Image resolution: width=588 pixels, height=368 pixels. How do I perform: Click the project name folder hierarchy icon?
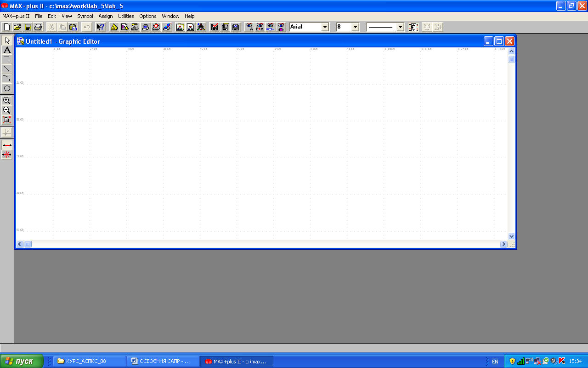180,27
